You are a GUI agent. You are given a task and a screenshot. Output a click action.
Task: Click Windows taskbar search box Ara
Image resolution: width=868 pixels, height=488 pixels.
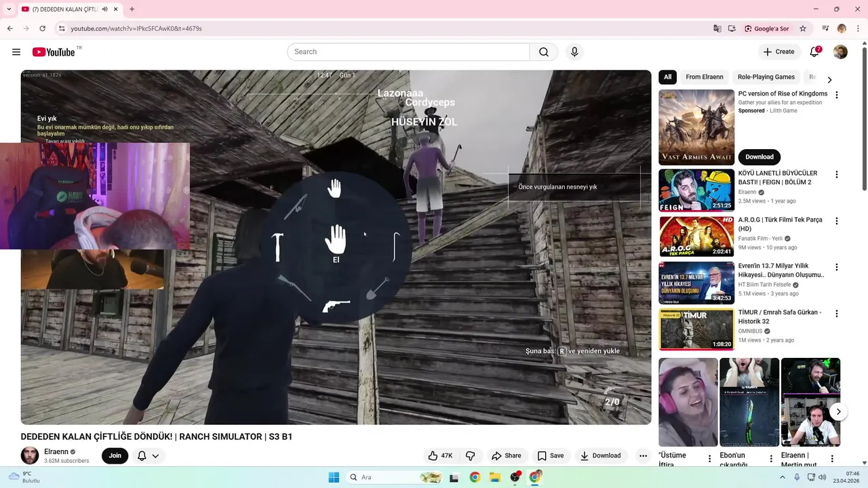coord(395,477)
